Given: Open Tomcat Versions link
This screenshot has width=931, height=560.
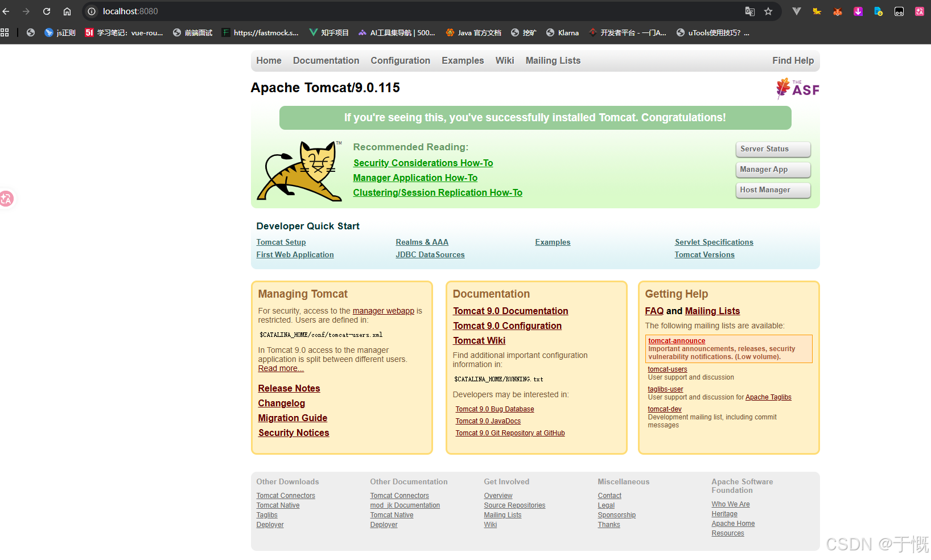Looking at the screenshot, I should click(705, 254).
